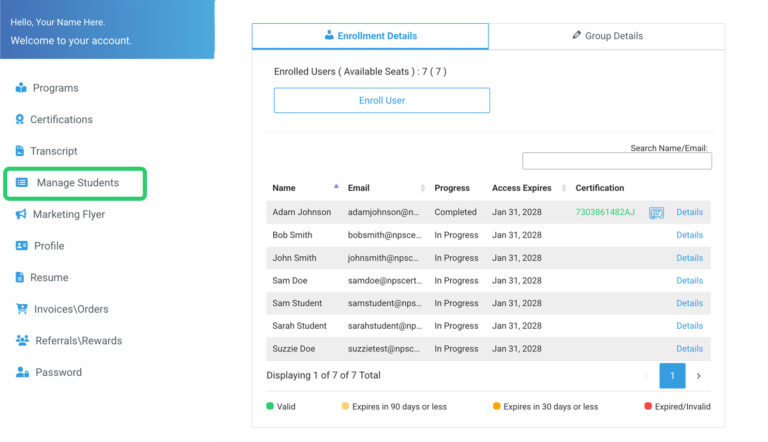The height and width of the screenshot is (442, 768).
Task: Go to the next page arrow
Action: click(x=698, y=376)
